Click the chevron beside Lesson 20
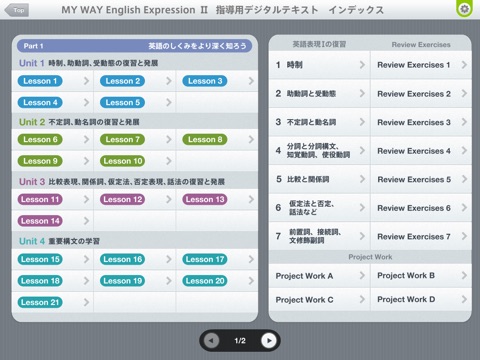Image resolution: width=480 pixels, height=360 pixels. click(251, 281)
